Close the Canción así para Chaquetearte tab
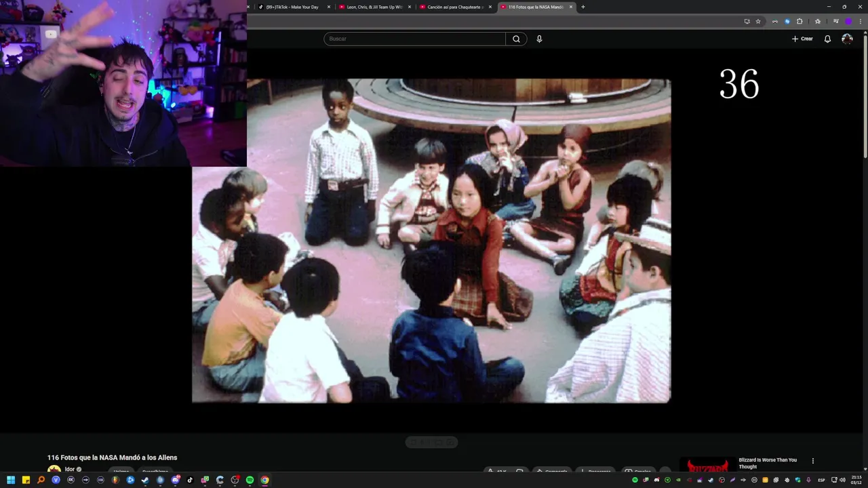 pyautogui.click(x=490, y=7)
